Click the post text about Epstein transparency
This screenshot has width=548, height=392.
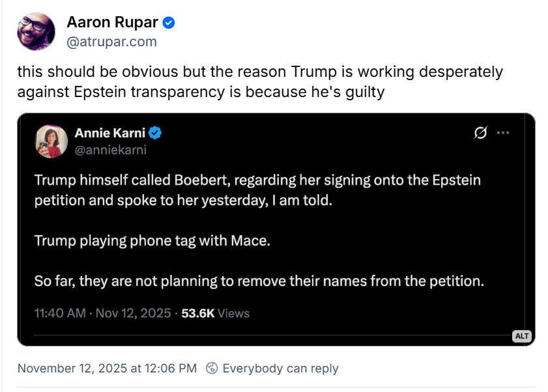tap(259, 81)
